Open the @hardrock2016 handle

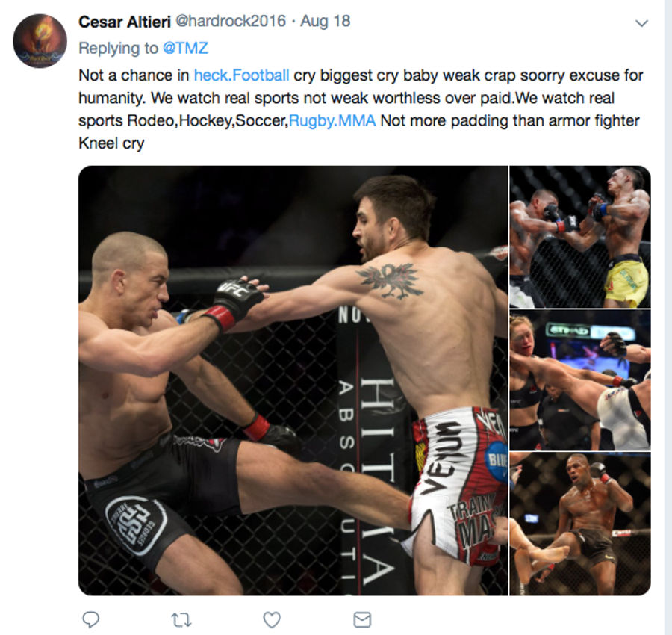(x=231, y=21)
